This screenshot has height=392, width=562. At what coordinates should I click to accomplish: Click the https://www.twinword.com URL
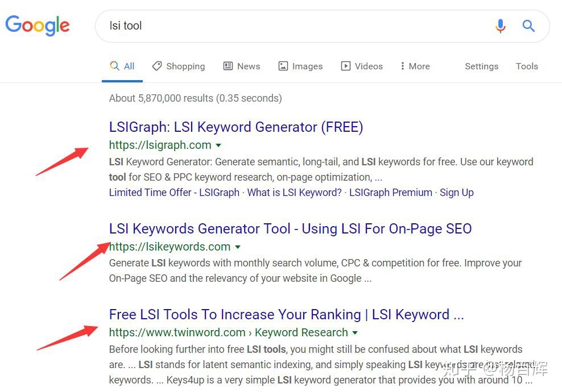click(177, 332)
